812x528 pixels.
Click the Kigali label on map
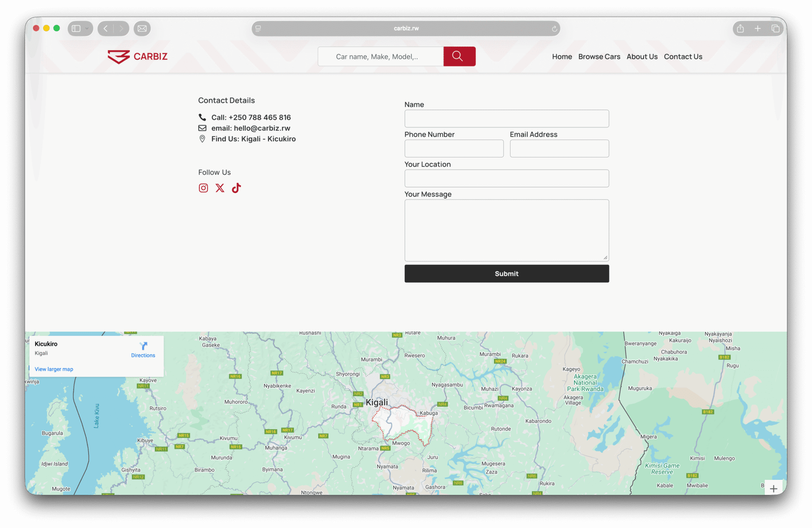377,403
